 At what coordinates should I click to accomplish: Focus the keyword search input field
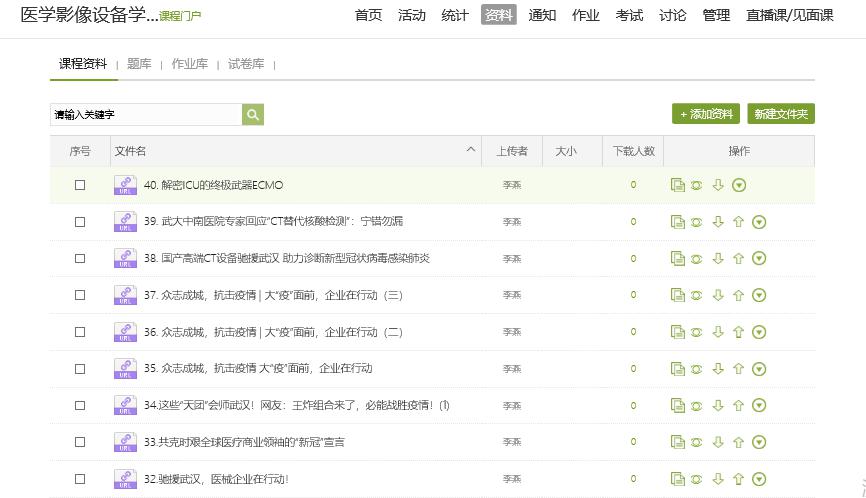point(145,115)
